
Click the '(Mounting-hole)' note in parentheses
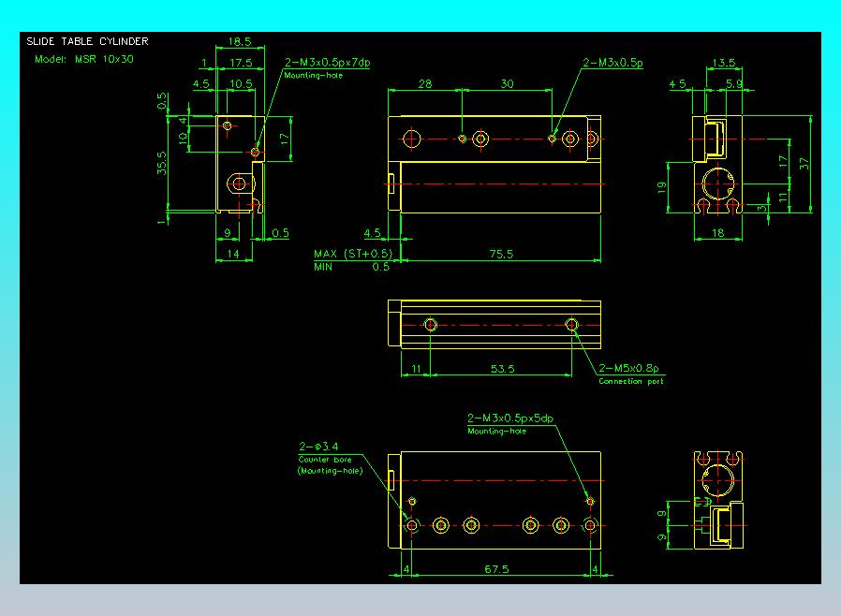pos(330,471)
